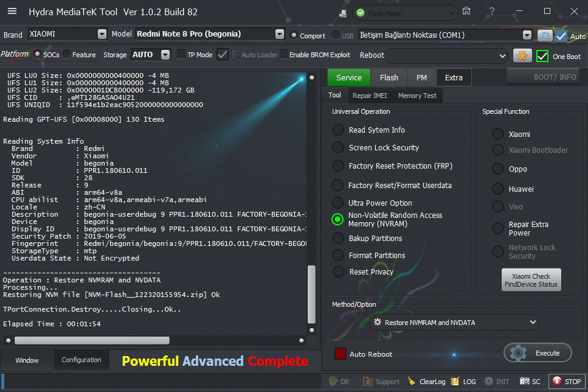Disable the One Boot checkbox
The width and height of the screenshot is (588, 392).
[542, 57]
